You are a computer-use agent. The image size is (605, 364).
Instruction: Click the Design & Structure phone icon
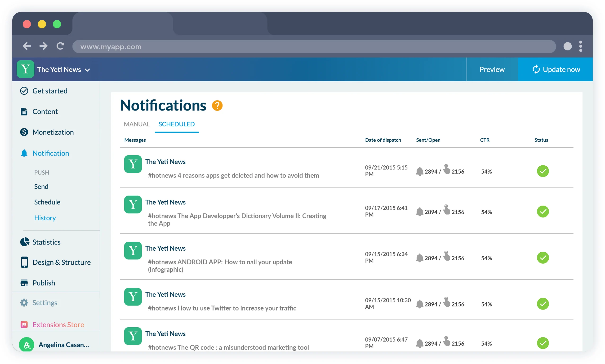point(24,262)
